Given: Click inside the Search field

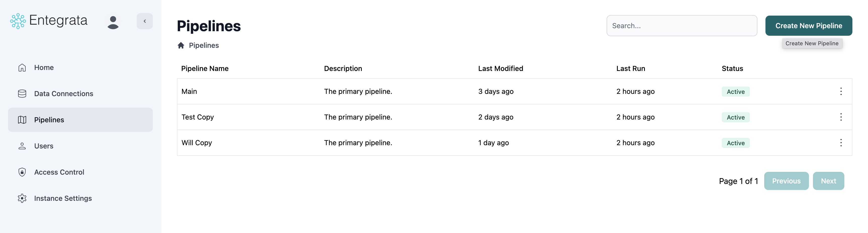Looking at the screenshot, I should [x=682, y=25].
